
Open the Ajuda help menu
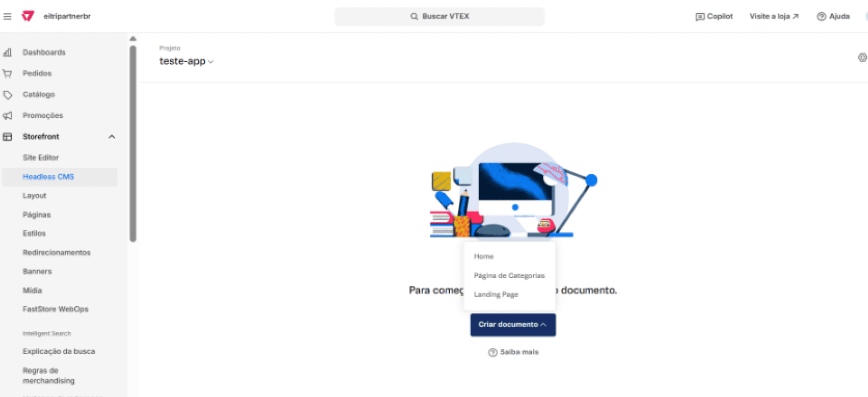click(833, 16)
